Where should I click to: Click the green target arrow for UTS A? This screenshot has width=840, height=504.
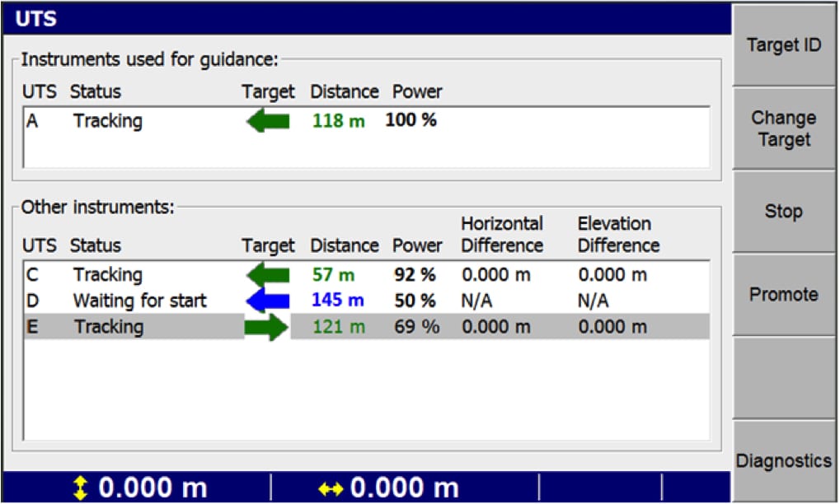(268, 121)
